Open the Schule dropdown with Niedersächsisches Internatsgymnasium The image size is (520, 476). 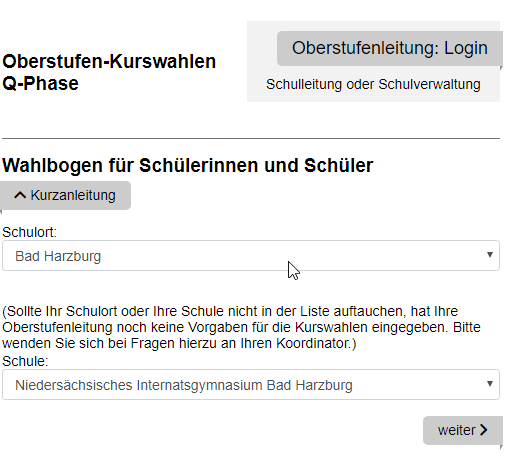coord(251,384)
